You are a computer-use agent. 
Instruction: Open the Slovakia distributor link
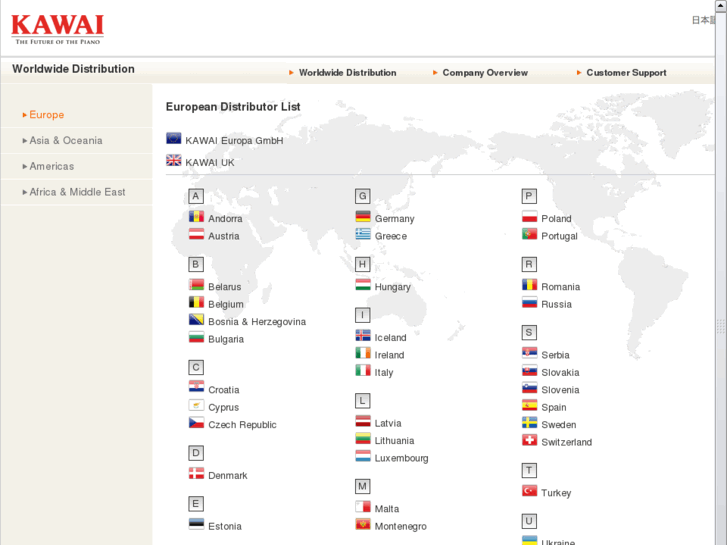560,372
